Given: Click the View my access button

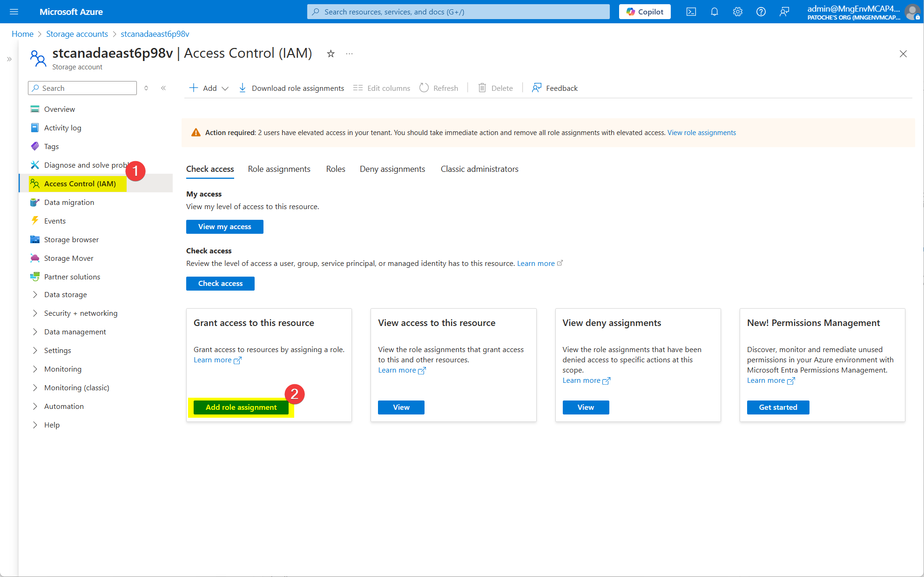Looking at the screenshot, I should (224, 227).
